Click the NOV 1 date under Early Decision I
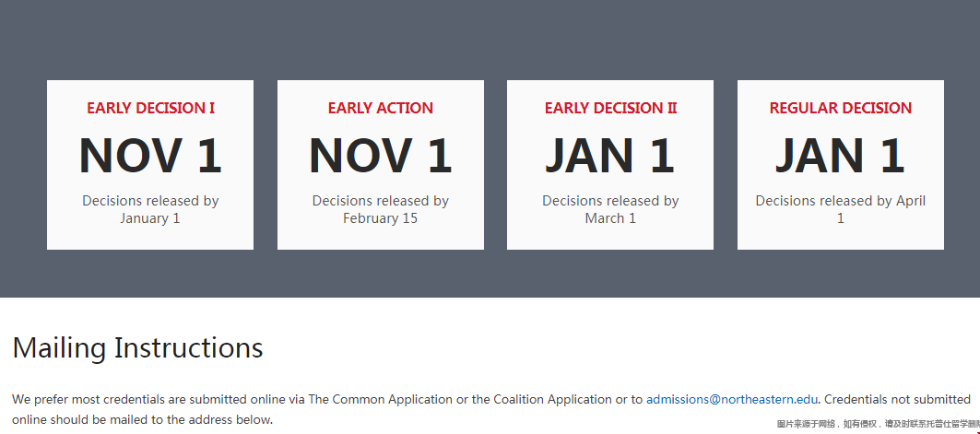The image size is (980, 434). coord(150,156)
